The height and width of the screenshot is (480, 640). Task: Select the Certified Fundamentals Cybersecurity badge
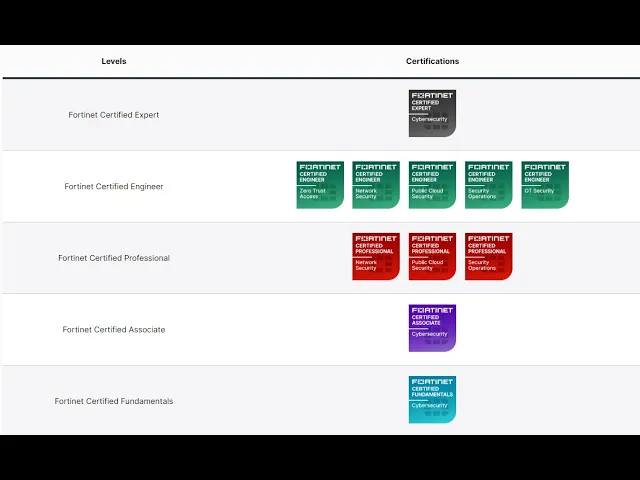432,400
